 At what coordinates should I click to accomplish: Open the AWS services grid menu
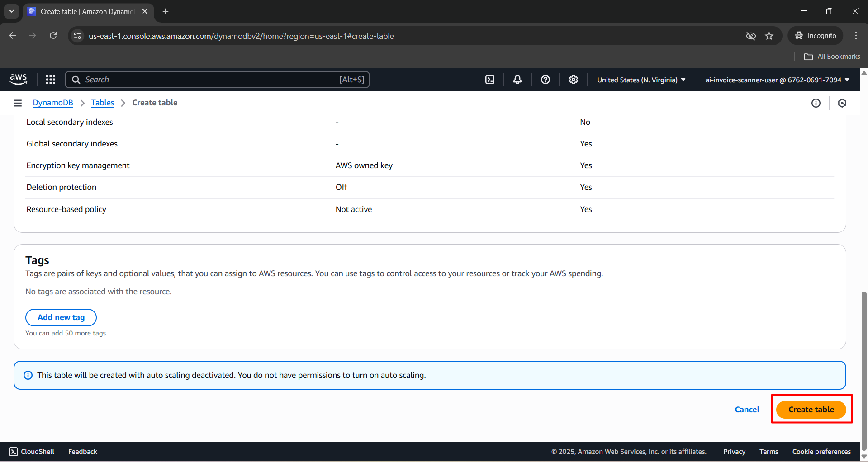51,80
